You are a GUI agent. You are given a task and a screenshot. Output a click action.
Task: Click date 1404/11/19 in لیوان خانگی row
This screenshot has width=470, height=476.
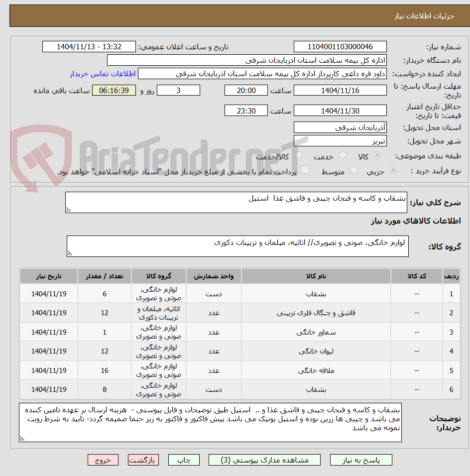tap(49, 351)
